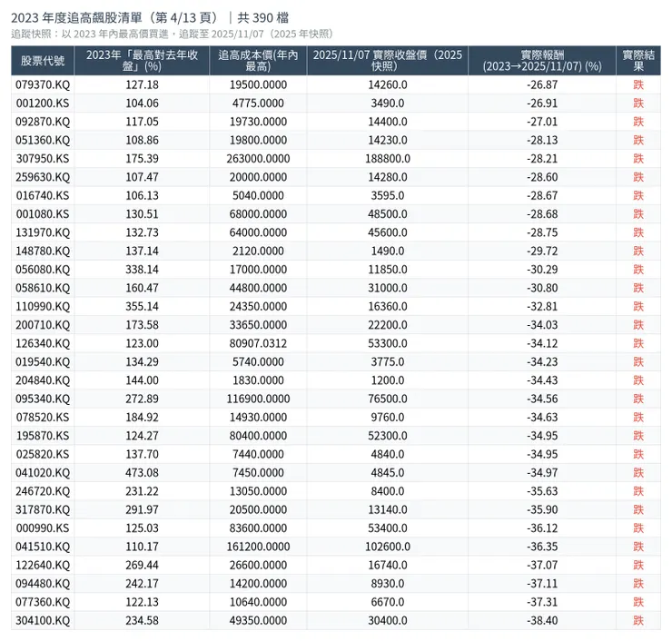The width and height of the screenshot is (672, 641).
Task: Select stock code 122640.KQ
Action: pos(43,565)
